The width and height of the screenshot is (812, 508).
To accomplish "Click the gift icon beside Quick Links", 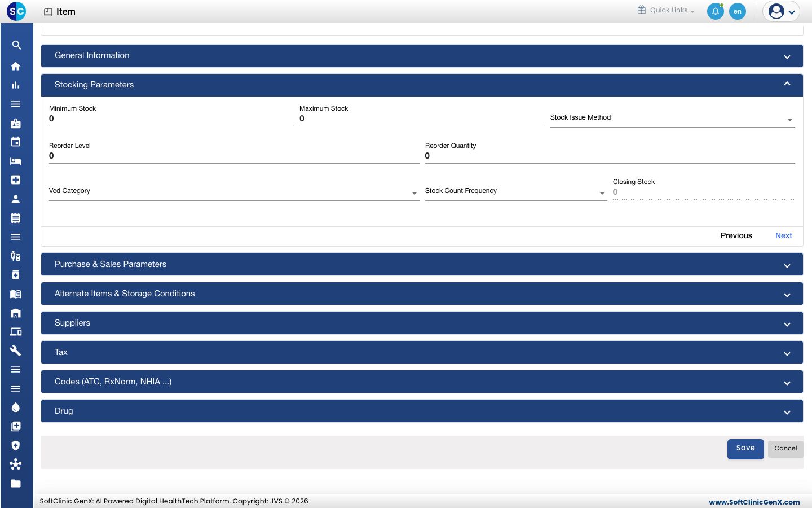I will (642, 10).
